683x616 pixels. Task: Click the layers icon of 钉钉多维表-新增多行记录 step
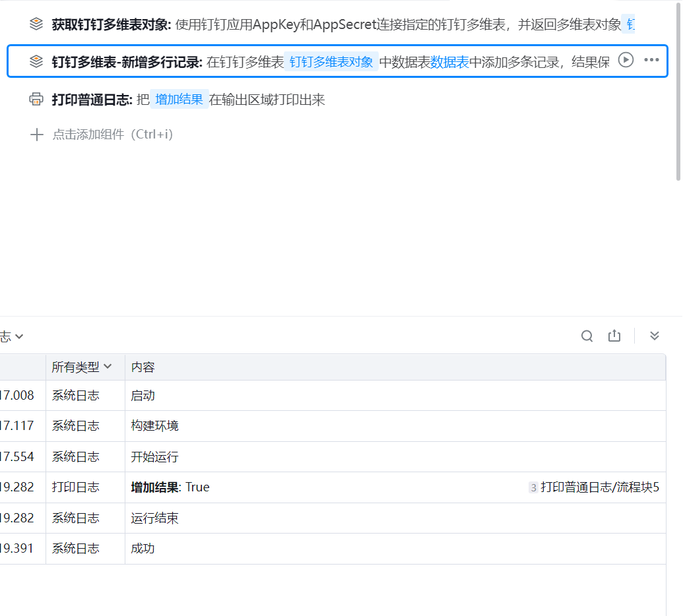click(36, 61)
